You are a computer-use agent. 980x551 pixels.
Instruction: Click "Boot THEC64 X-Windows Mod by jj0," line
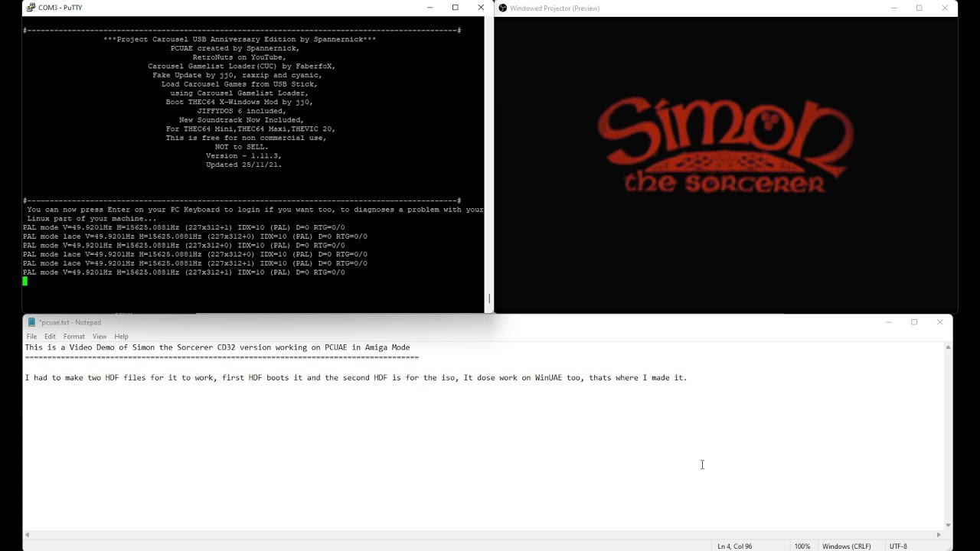tap(240, 102)
